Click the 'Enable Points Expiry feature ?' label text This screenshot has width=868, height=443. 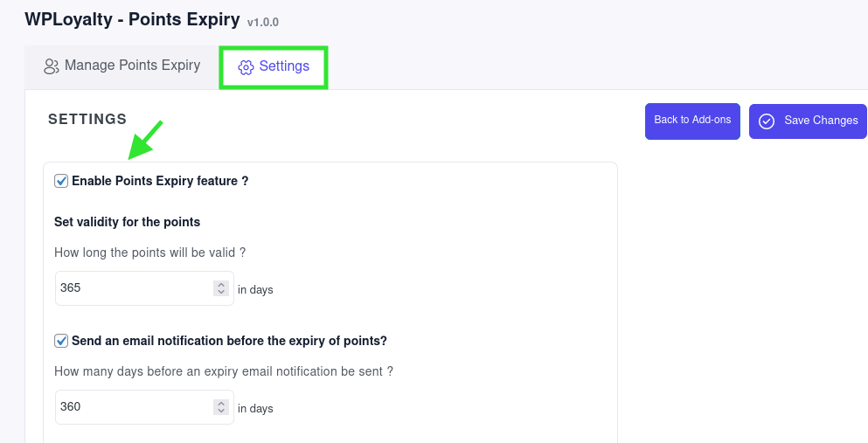click(x=160, y=181)
